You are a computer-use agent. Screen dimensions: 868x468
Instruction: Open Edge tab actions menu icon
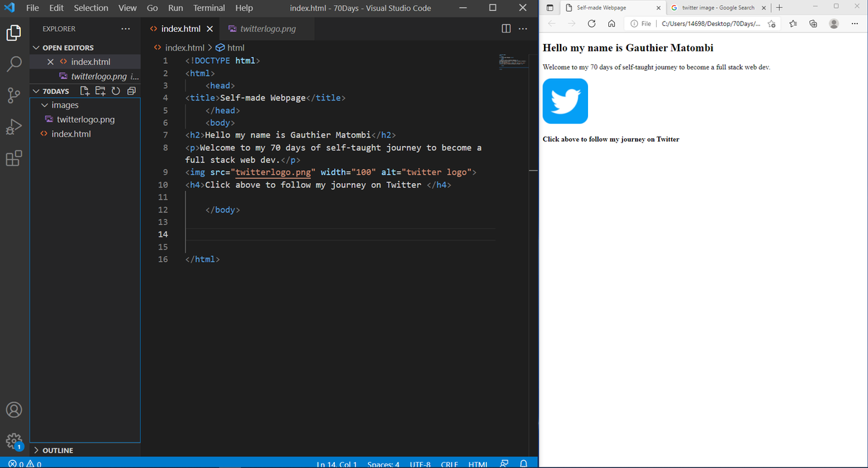click(549, 7)
